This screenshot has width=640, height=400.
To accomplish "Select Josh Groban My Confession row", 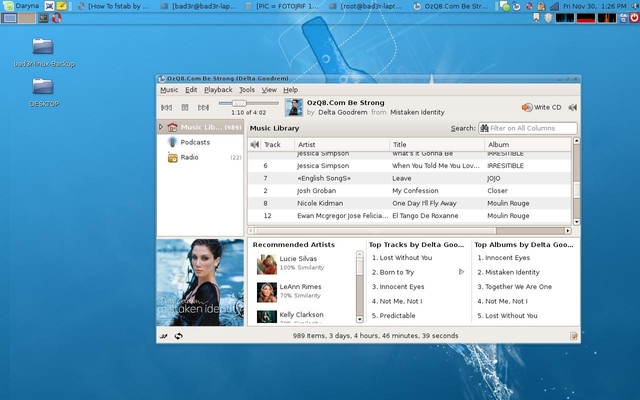I will coord(409,191).
